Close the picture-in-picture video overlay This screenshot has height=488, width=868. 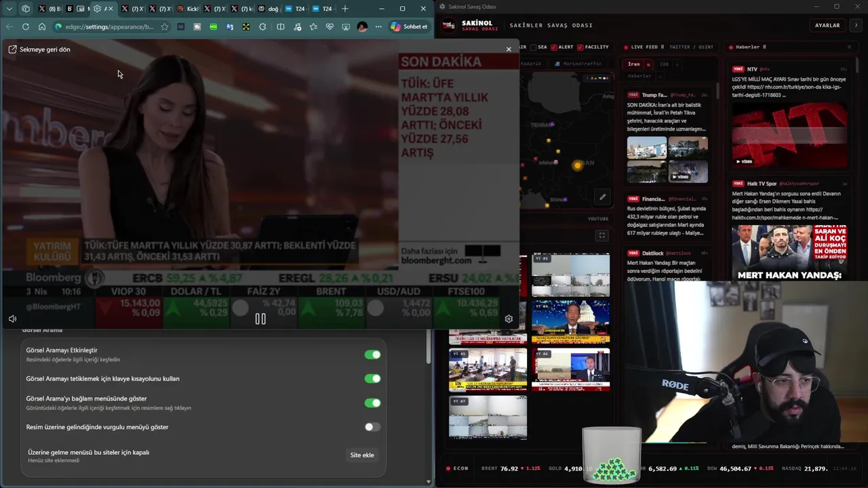[509, 49]
